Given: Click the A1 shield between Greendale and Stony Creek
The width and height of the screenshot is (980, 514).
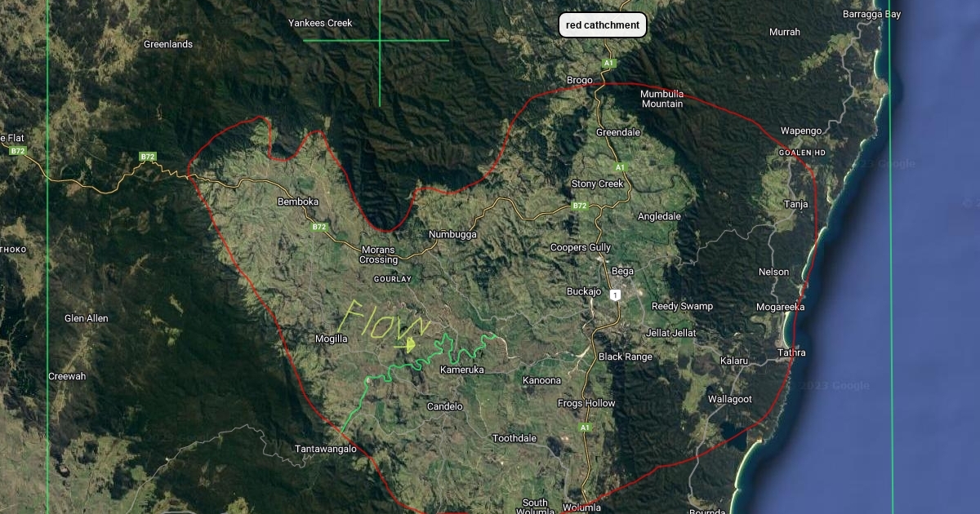Looking at the screenshot, I should [x=620, y=167].
